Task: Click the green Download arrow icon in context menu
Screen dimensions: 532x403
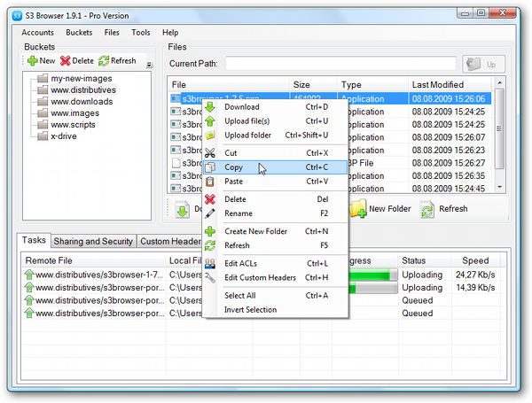Action: tap(210, 107)
